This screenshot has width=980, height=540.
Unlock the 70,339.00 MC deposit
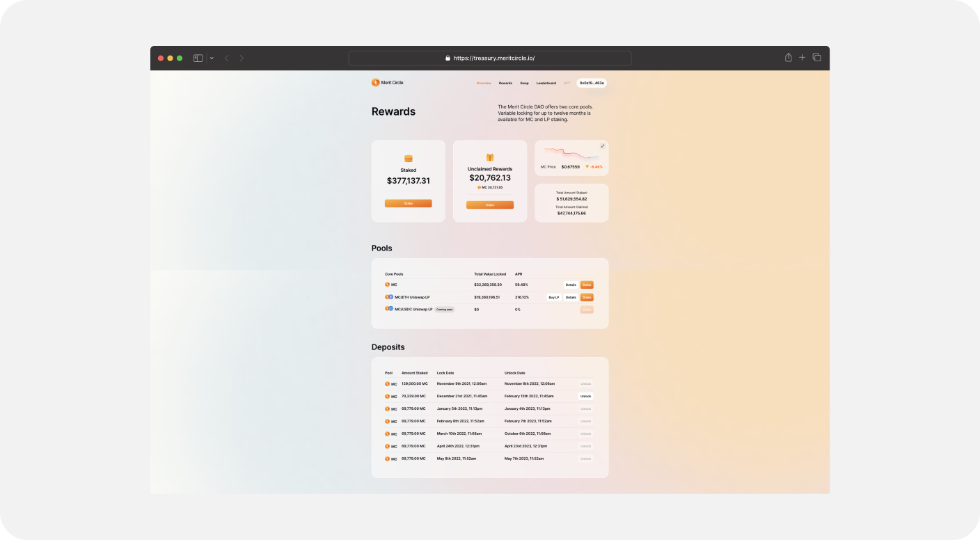[585, 396]
